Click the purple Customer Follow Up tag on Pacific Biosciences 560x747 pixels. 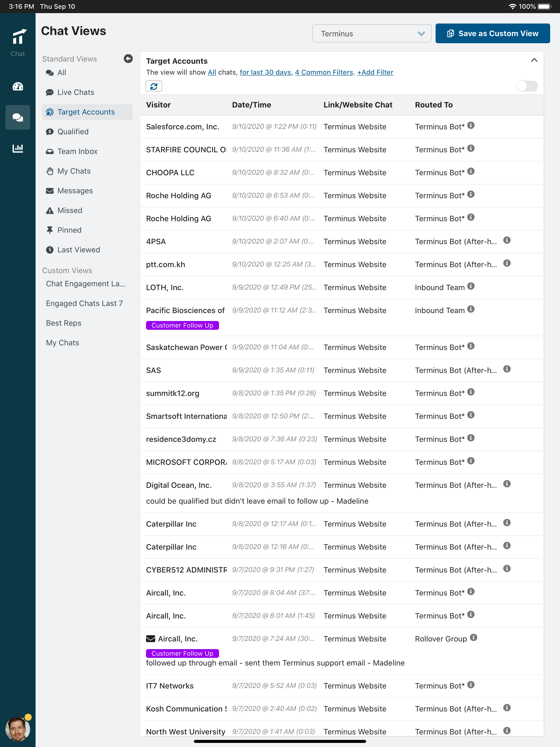coord(182,325)
